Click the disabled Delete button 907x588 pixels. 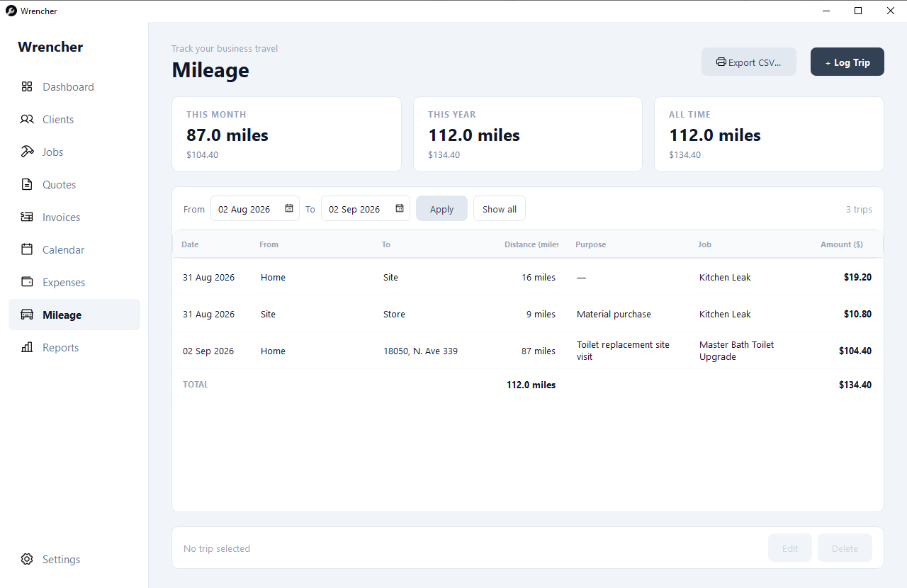pyautogui.click(x=845, y=548)
